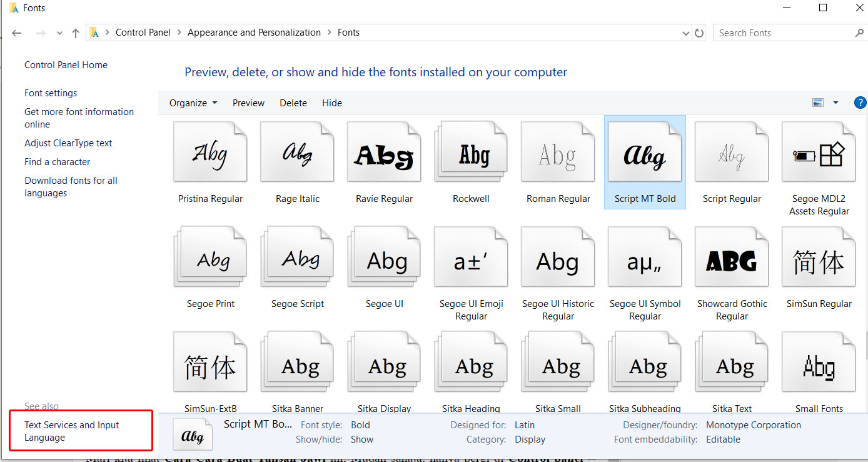Expand the view options dropdown arrow
The image size is (868, 462).
click(835, 103)
